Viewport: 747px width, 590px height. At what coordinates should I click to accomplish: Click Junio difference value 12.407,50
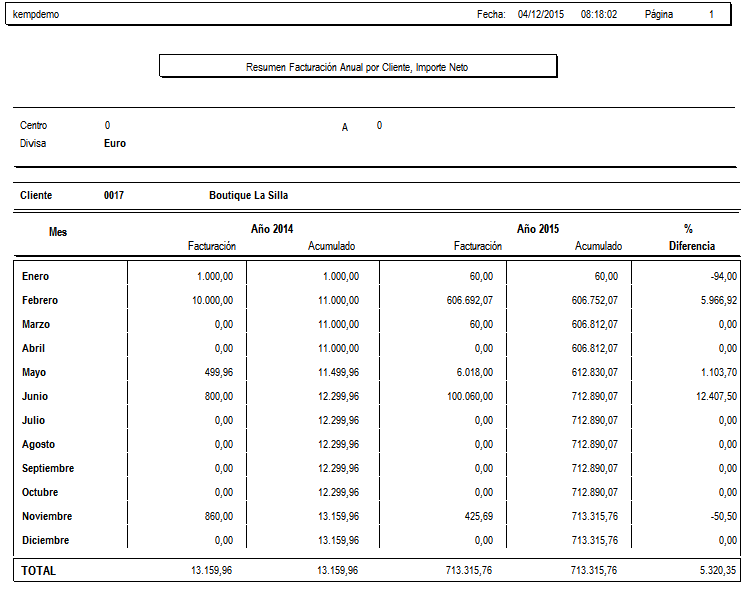pos(717,397)
